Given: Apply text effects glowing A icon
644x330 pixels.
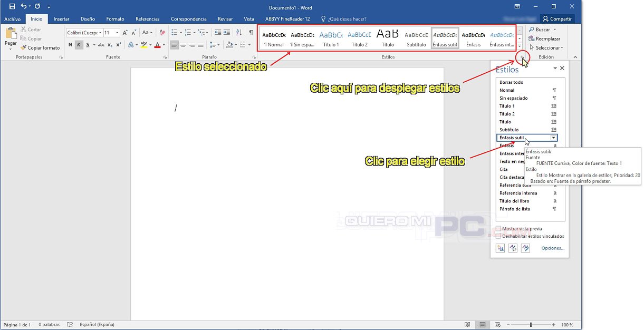Looking at the screenshot, I should [131, 45].
